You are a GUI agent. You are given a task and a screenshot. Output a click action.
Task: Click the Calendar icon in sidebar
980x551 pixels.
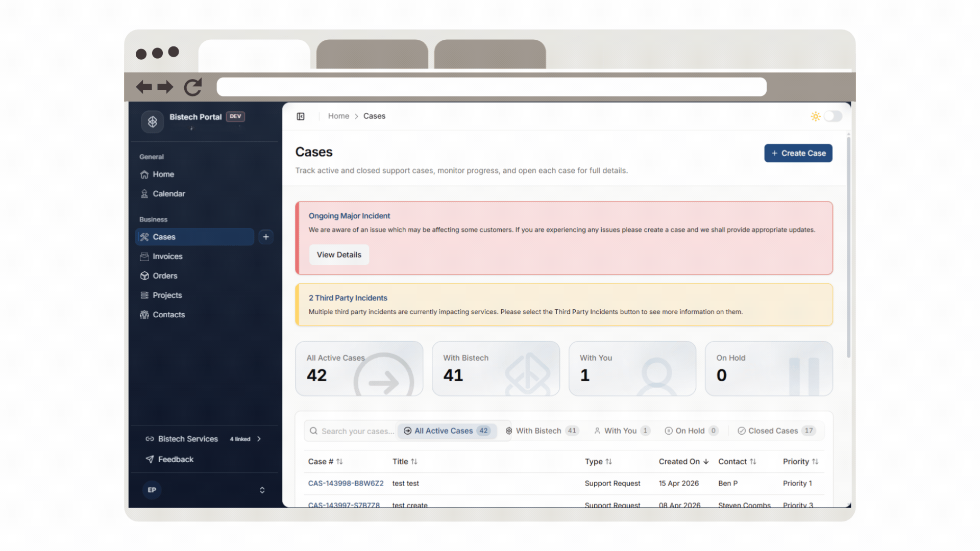tap(144, 194)
